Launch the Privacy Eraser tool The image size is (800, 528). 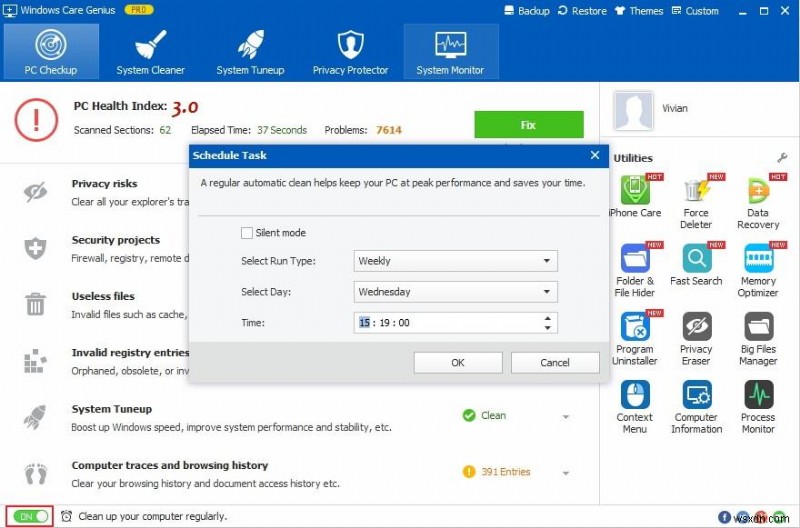pyautogui.click(x=696, y=338)
